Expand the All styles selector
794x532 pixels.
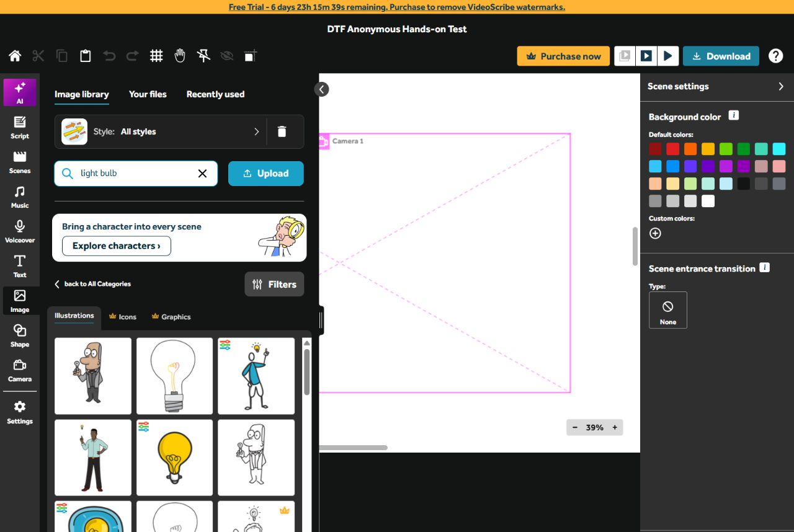[x=161, y=131]
